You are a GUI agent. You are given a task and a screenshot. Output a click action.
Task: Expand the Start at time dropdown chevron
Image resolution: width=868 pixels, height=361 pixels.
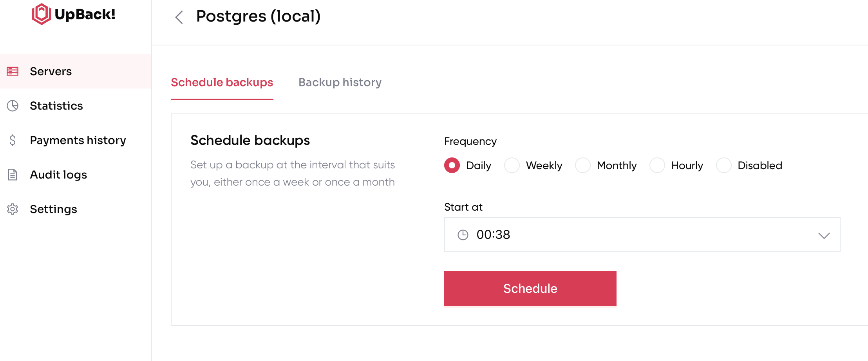coord(824,235)
